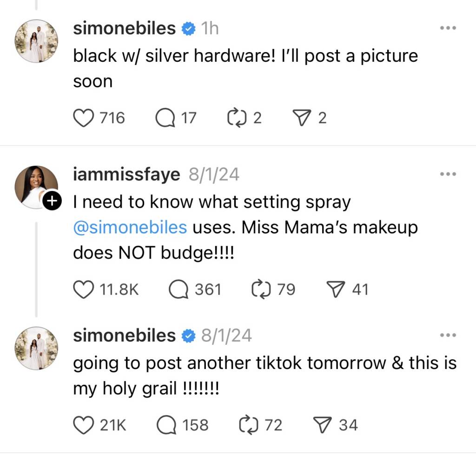Open the 158 replies on holy grail post
Viewport: 476px width, 455px height.
click(x=166, y=425)
